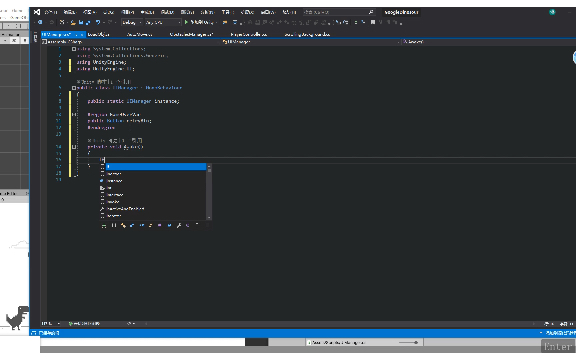Click the slider handle in bottom bar
576x360 pixels.
coord(416,342)
